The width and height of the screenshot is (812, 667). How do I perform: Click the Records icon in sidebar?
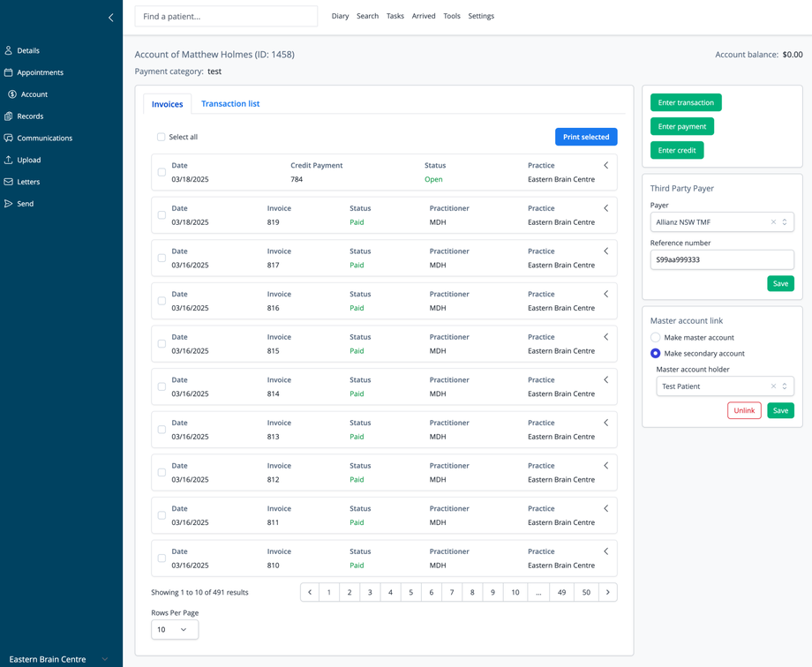(x=9, y=116)
